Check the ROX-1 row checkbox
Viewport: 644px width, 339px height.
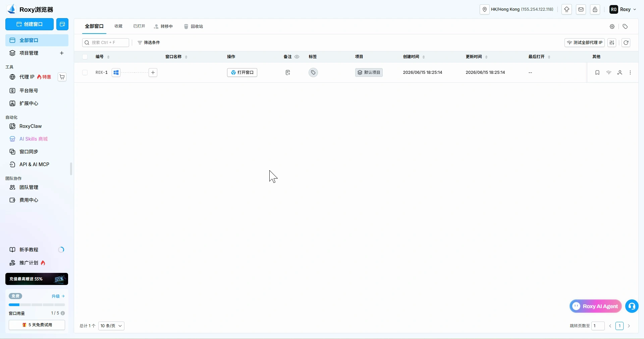85,72
